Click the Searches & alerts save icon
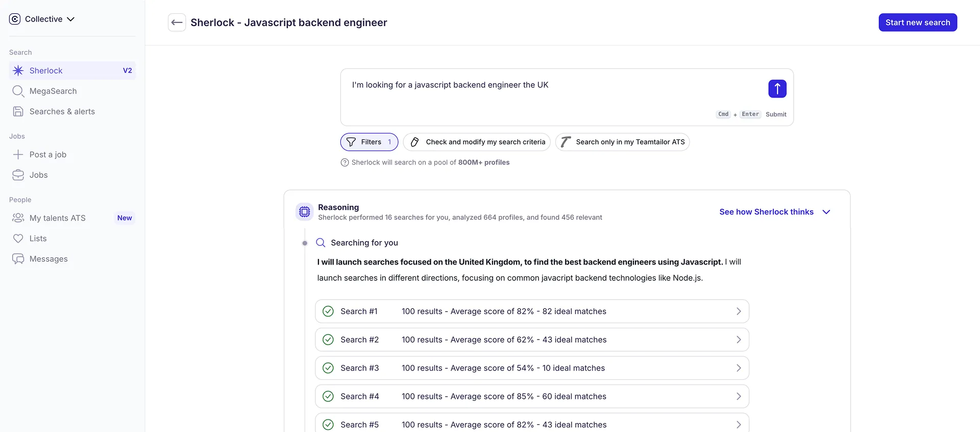The width and height of the screenshot is (980, 432). 18,111
